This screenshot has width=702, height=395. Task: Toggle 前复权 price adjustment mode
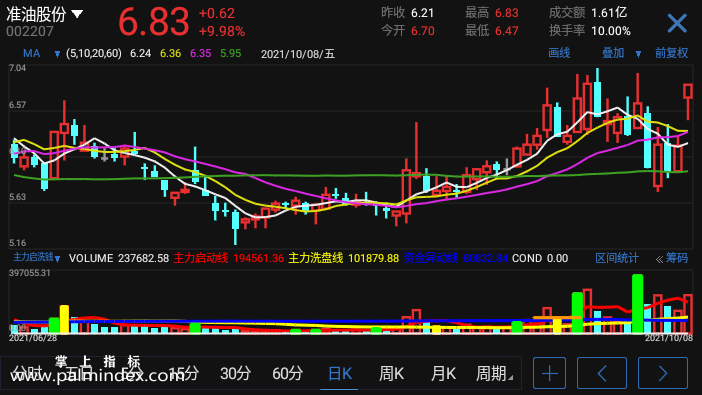(671, 53)
